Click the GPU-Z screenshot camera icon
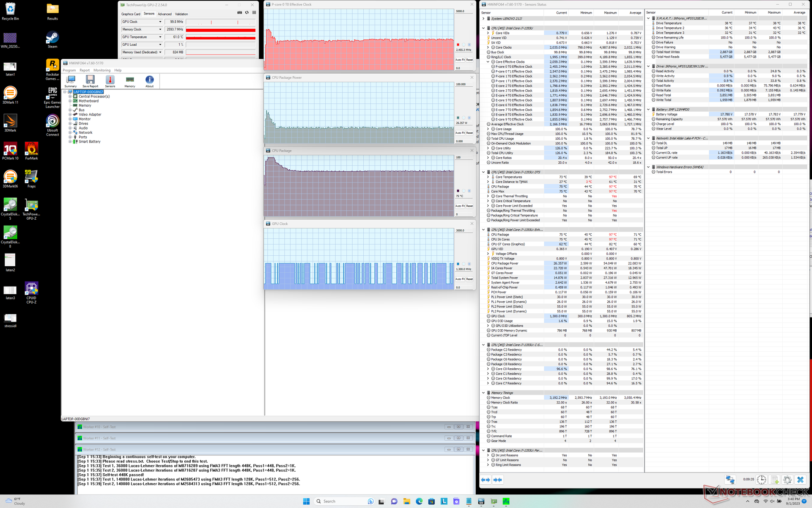Screen dimensions: 812x508 239,13
